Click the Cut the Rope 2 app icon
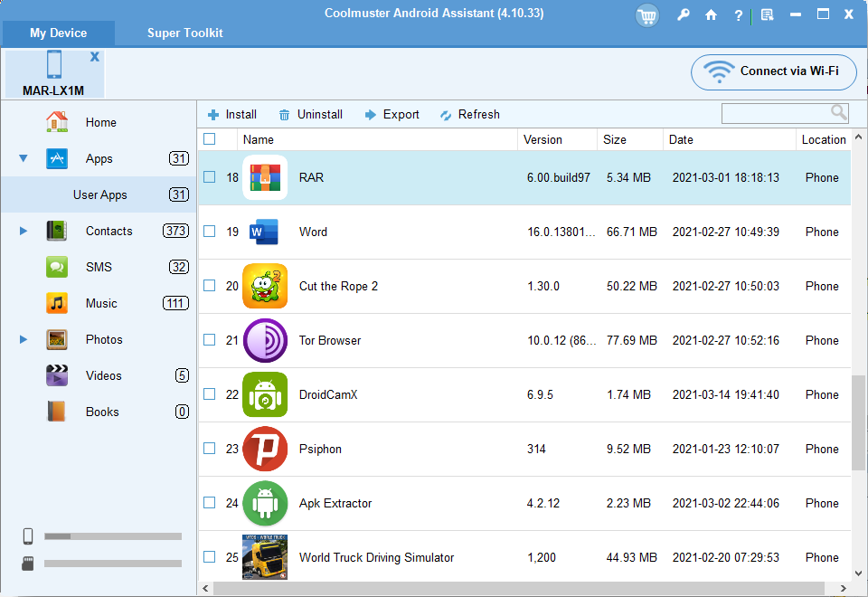 point(265,287)
